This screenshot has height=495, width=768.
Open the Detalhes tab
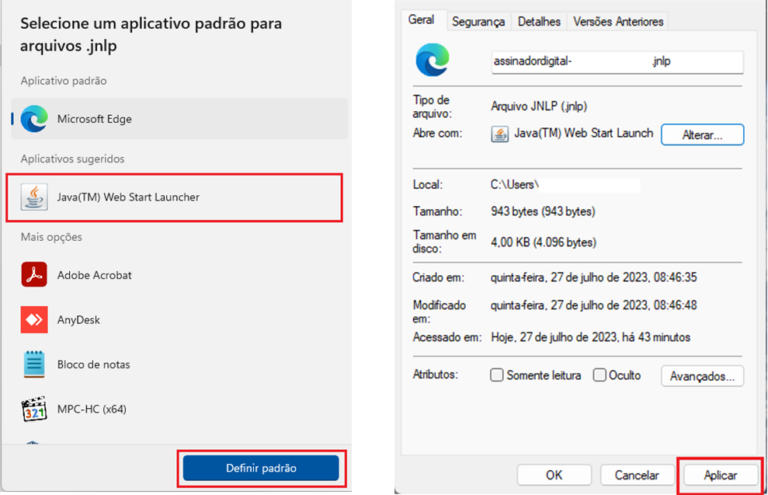pyautogui.click(x=539, y=21)
